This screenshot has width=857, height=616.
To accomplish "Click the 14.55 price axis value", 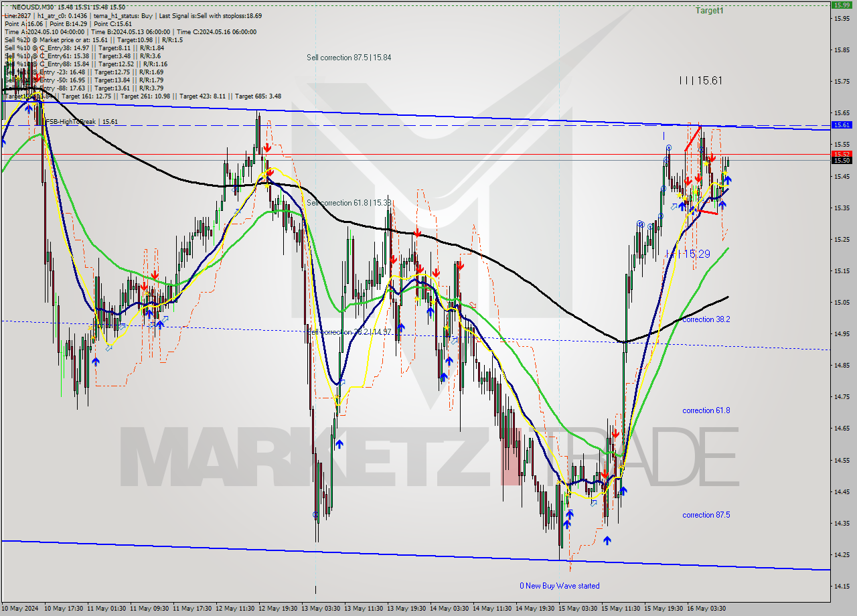I will [x=842, y=461].
